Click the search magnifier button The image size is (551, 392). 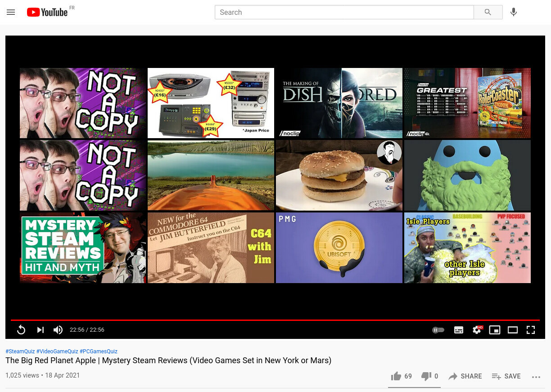488,12
